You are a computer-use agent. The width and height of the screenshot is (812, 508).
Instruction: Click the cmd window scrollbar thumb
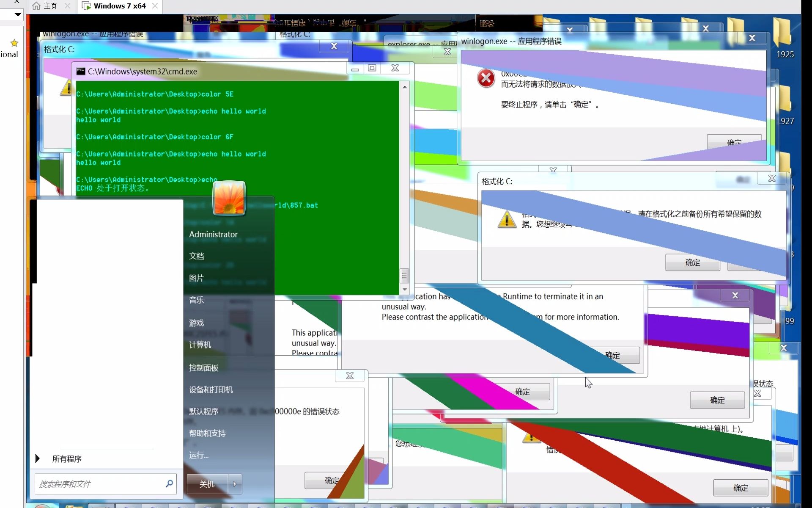point(404,276)
